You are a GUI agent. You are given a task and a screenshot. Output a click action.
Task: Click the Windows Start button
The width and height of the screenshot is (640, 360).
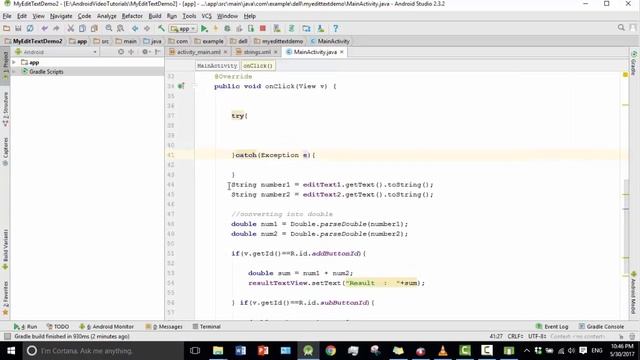pos(11,351)
